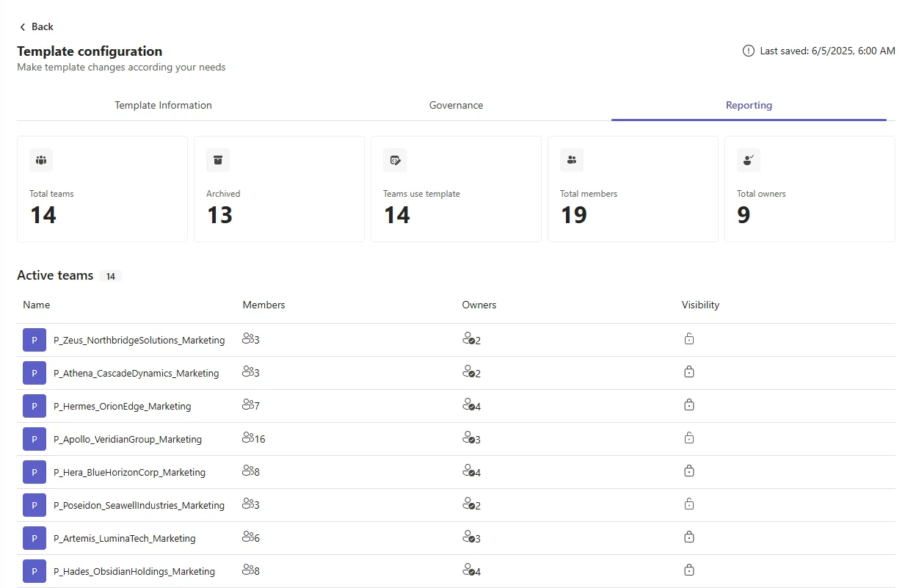
Task: Click the owners icon in P_Hermes_OrionEdge row
Action: point(468,405)
